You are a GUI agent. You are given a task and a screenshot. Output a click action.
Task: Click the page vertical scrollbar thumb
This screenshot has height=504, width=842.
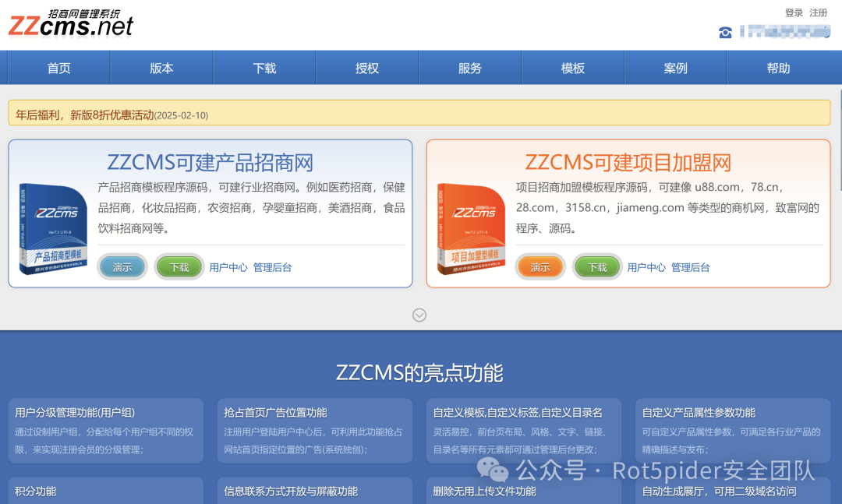tap(840, 139)
